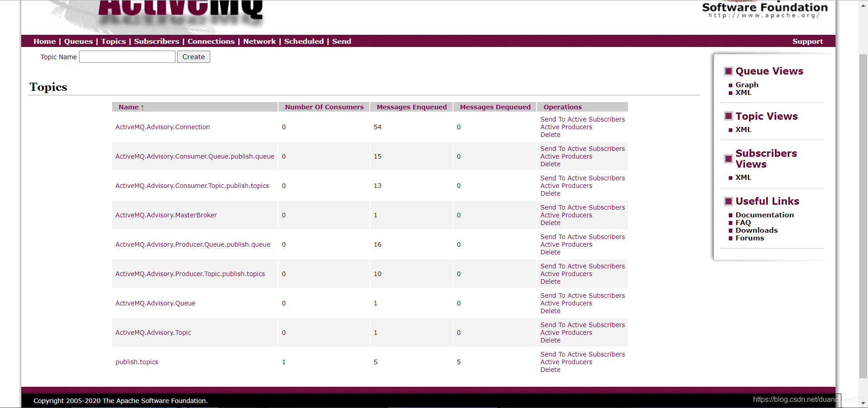The height and width of the screenshot is (408, 868).
Task: Open the Connections navigation item
Action: point(211,41)
